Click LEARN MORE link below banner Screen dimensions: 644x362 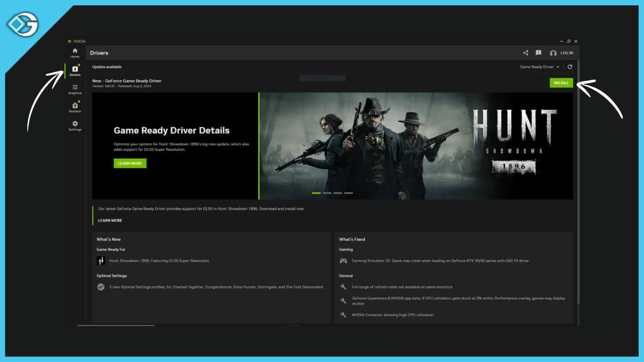pos(110,220)
